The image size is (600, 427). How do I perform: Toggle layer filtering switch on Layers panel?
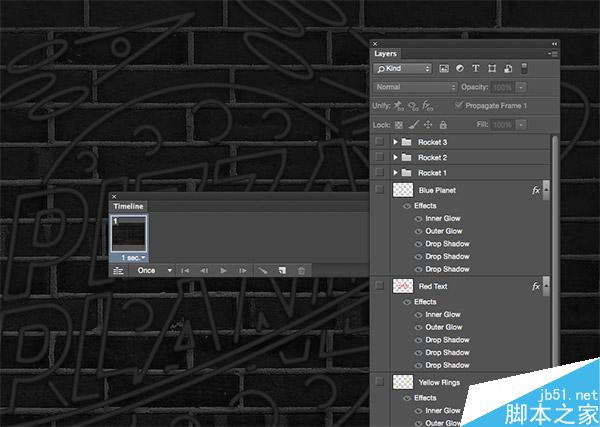[x=524, y=68]
